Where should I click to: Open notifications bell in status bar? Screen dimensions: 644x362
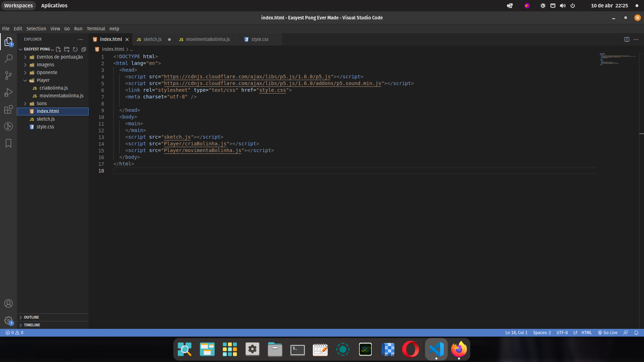click(x=636, y=333)
